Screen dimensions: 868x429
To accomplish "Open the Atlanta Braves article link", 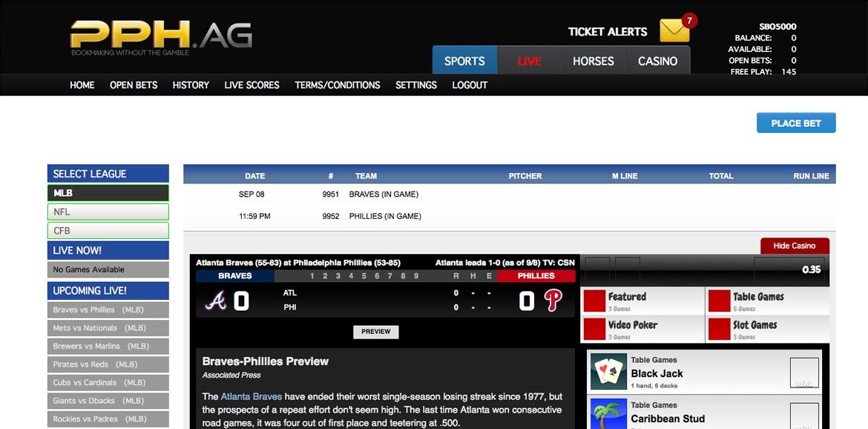I will [x=251, y=396].
